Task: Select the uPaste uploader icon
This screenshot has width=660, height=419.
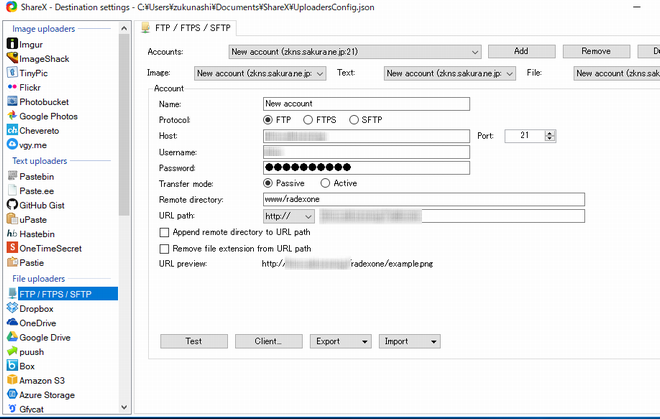Action: pyautogui.click(x=12, y=219)
